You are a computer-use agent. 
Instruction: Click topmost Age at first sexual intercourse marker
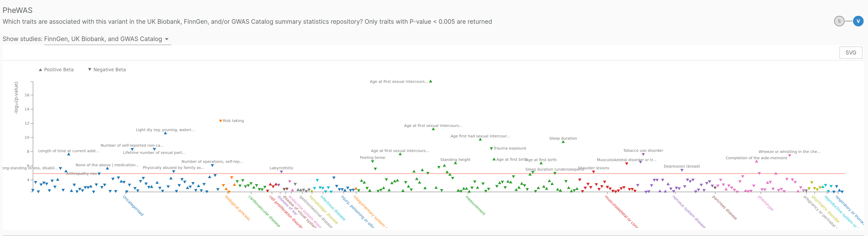click(x=431, y=81)
